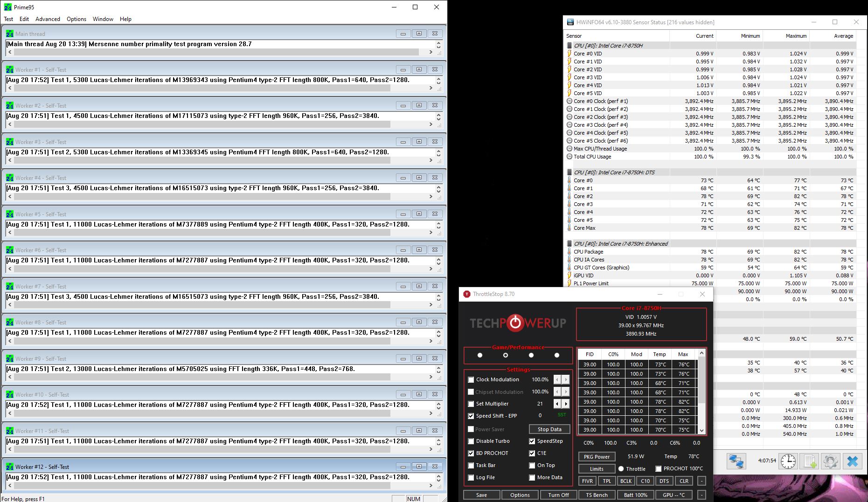Minimize the Worker #7 child window
Image resolution: width=868 pixels, height=502 pixels.
[x=403, y=286]
